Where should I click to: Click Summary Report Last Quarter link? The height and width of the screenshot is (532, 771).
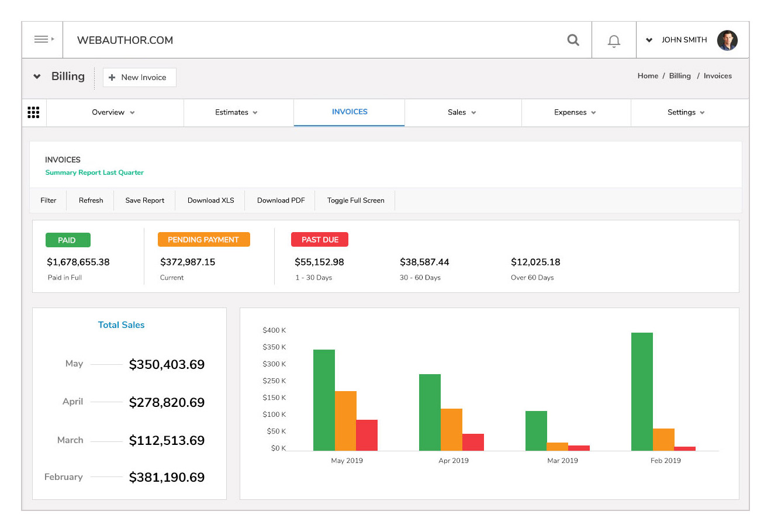pos(94,172)
